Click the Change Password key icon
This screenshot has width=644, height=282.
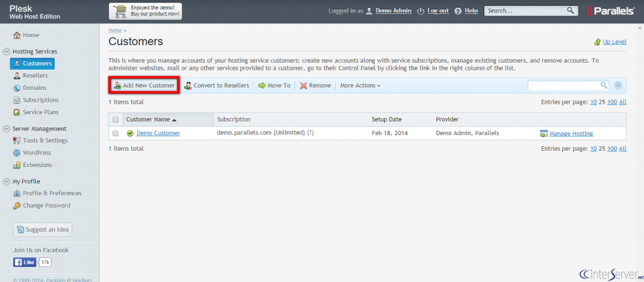pyautogui.click(x=17, y=206)
